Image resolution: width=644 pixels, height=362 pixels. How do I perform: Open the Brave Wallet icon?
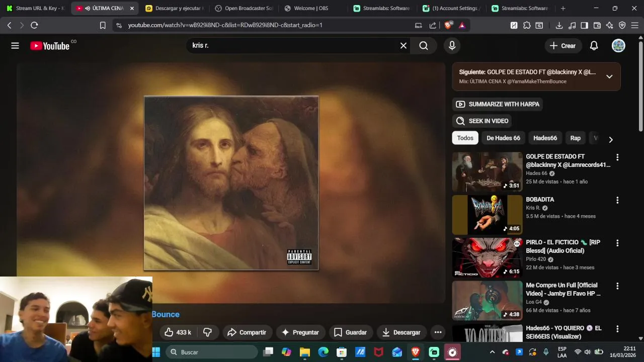coord(597,25)
